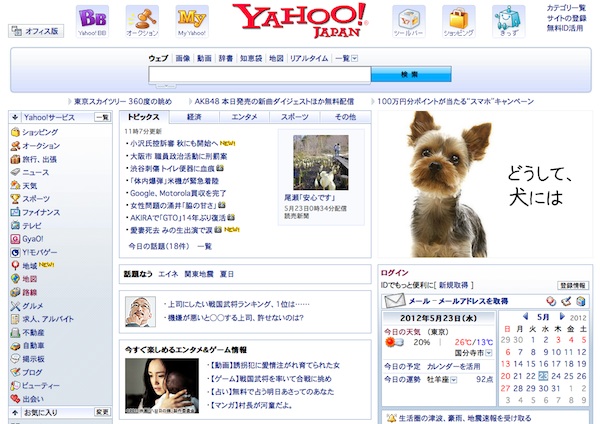Open the mail envelope icon
600x424 pixels.
392,301
